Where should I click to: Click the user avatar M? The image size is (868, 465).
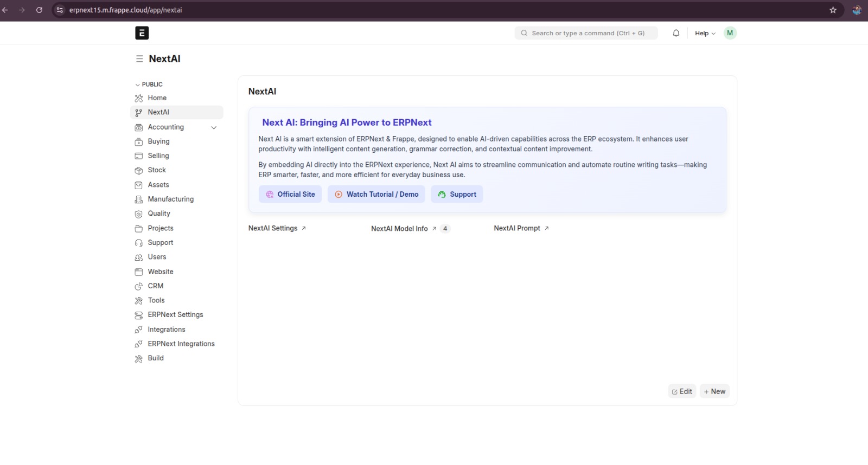730,33
